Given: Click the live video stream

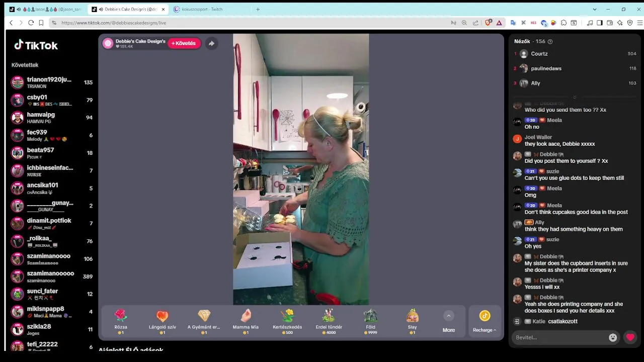Looking at the screenshot, I should click(301, 169).
